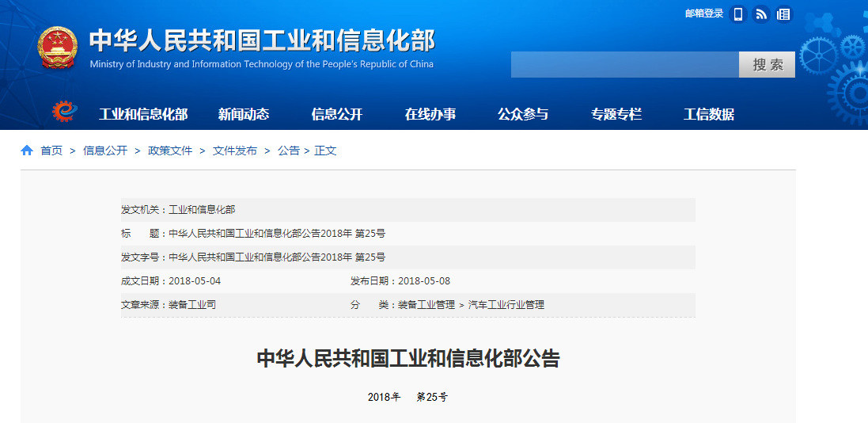868x423 pixels.
Task: Click the blue home icon in breadcrumb
Action: [x=27, y=151]
